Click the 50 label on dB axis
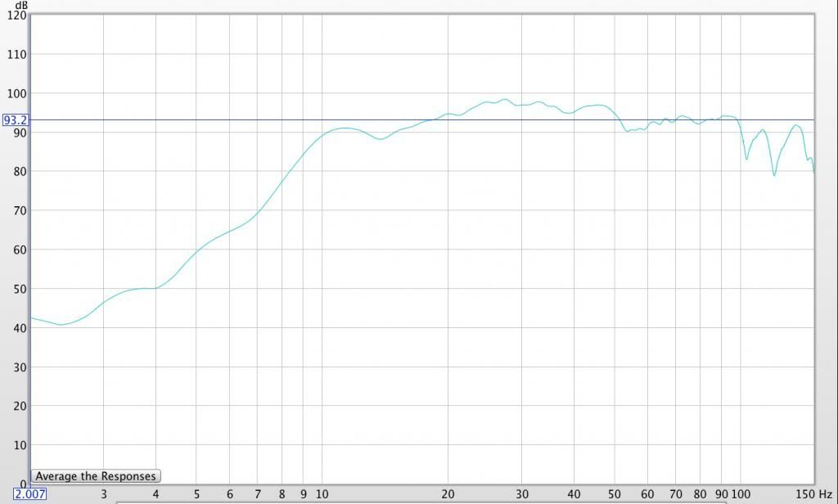Viewport: 838px width, 504px height. tap(20, 289)
